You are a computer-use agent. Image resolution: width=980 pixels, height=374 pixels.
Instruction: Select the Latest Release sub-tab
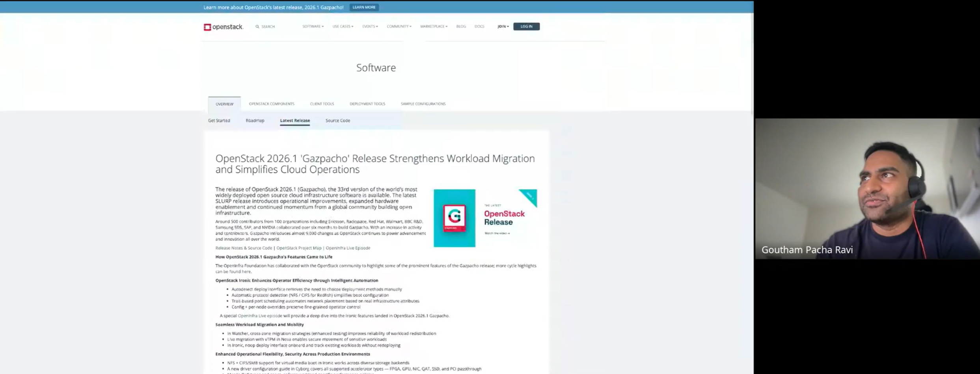pos(295,121)
